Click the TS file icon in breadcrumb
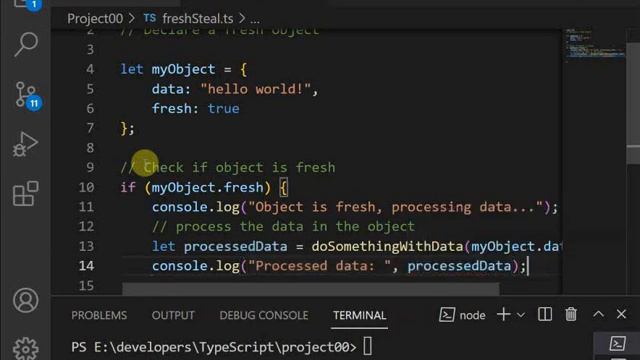 click(x=150, y=18)
